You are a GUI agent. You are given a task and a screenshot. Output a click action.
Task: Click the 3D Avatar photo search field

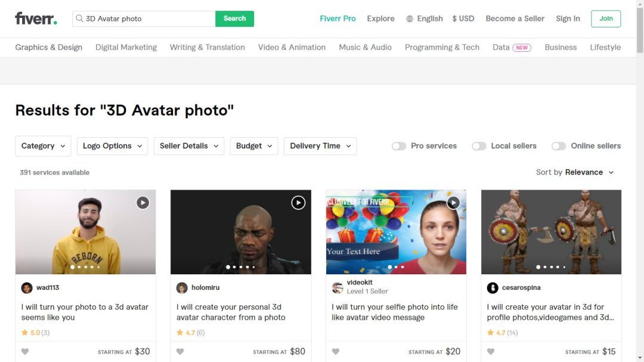tap(148, 18)
